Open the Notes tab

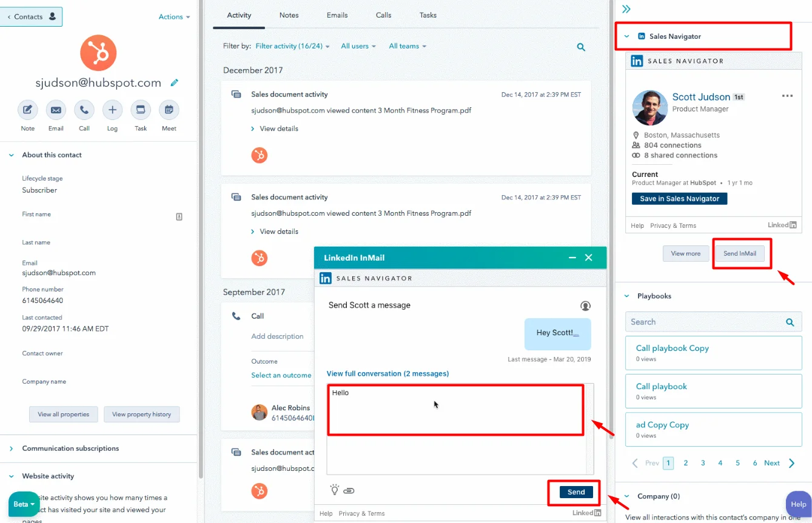(x=289, y=15)
